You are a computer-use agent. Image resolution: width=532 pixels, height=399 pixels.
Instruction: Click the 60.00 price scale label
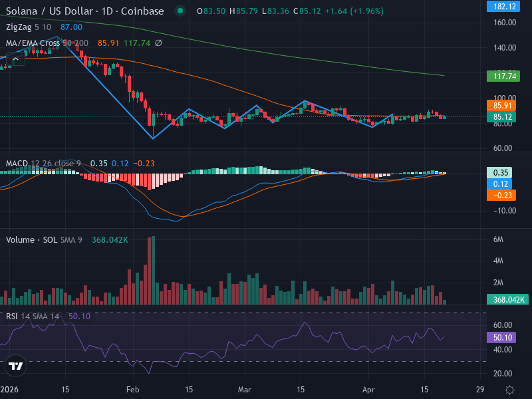click(503, 148)
